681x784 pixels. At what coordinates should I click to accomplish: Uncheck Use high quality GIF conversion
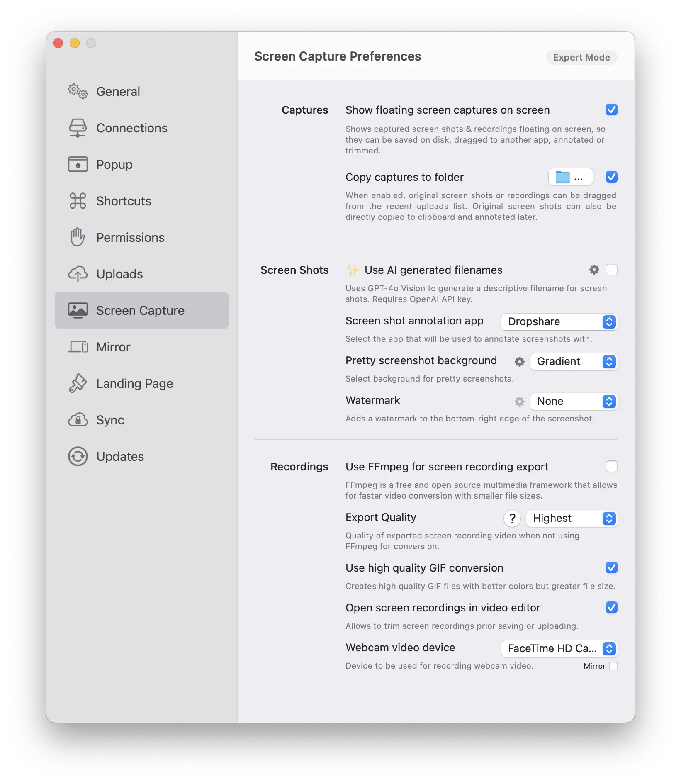(611, 568)
